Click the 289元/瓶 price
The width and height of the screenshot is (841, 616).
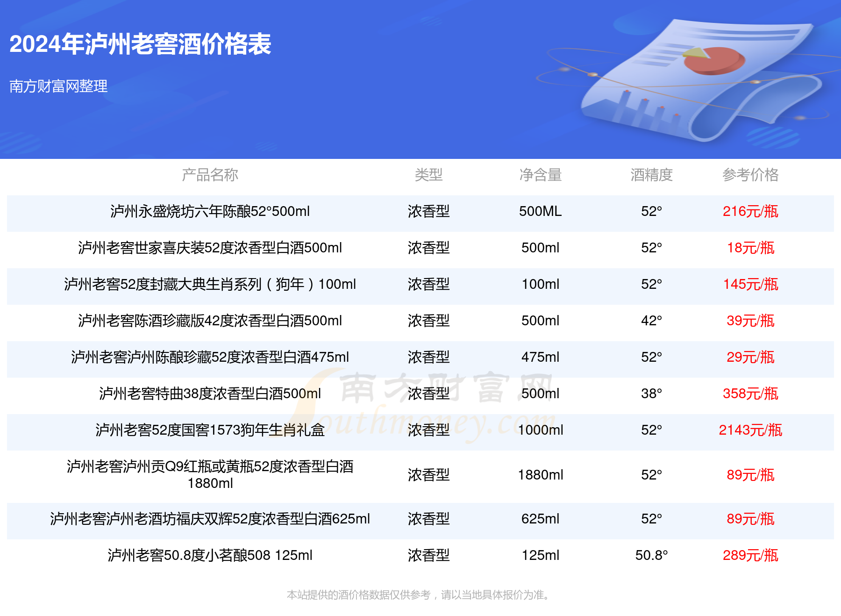[x=750, y=555]
